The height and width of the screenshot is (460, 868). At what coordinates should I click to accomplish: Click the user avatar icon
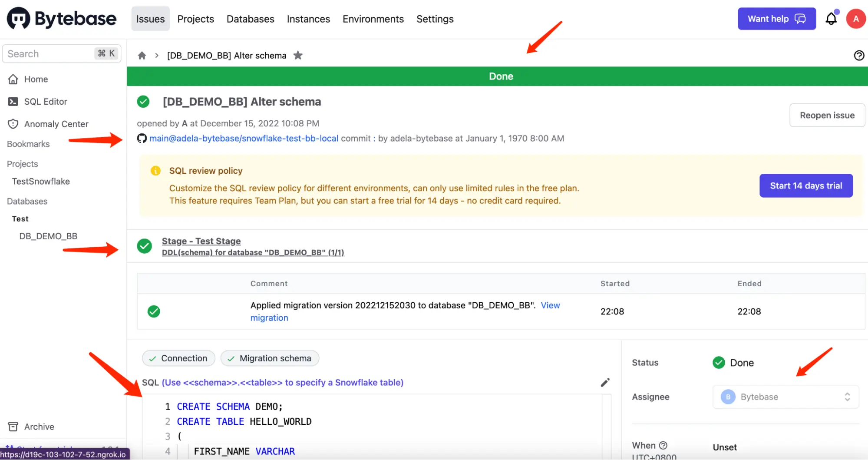855,19
